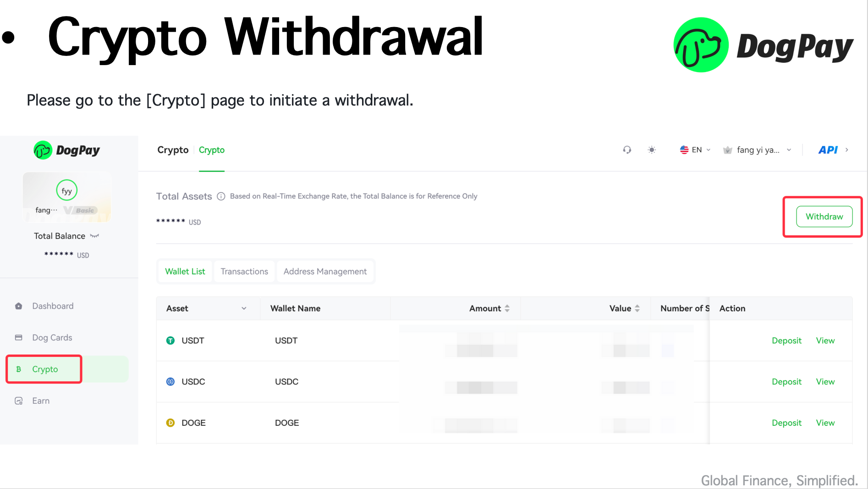Click Deposit in the USDC row

787,382
